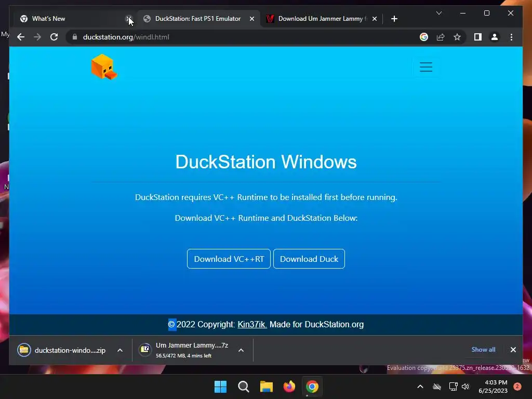The height and width of the screenshot is (399, 532).
Task: Follow the Kin37ik link in footer
Action: tap(252, 324)
